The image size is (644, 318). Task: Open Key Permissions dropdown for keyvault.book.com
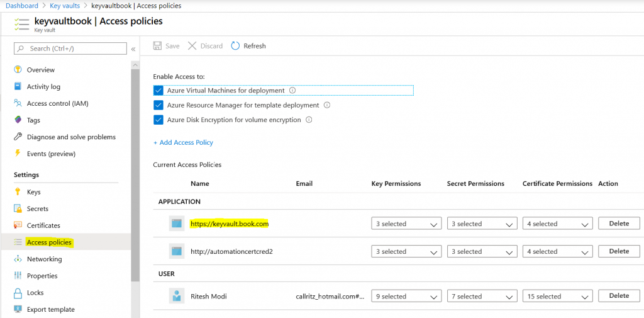pos(406,224)
